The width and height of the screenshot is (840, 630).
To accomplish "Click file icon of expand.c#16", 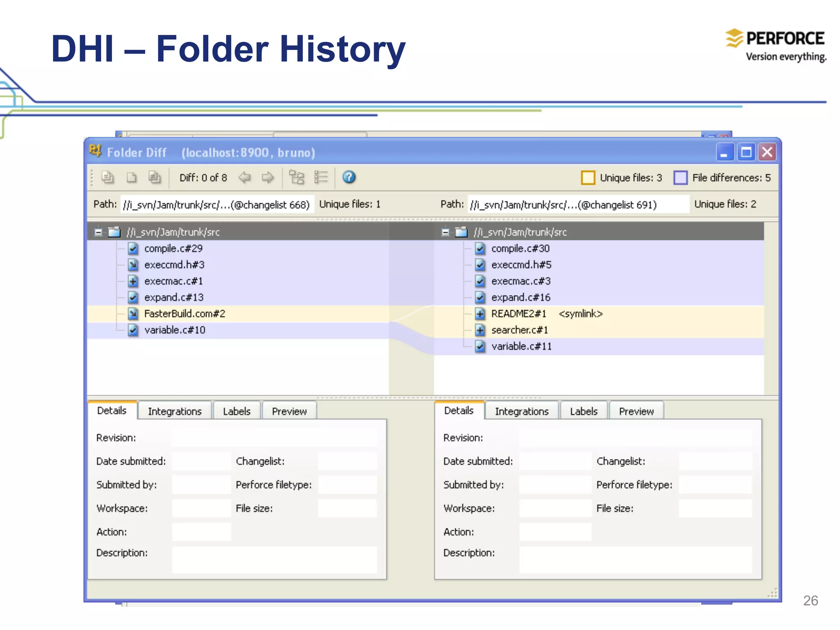I will tap(480, 297).
